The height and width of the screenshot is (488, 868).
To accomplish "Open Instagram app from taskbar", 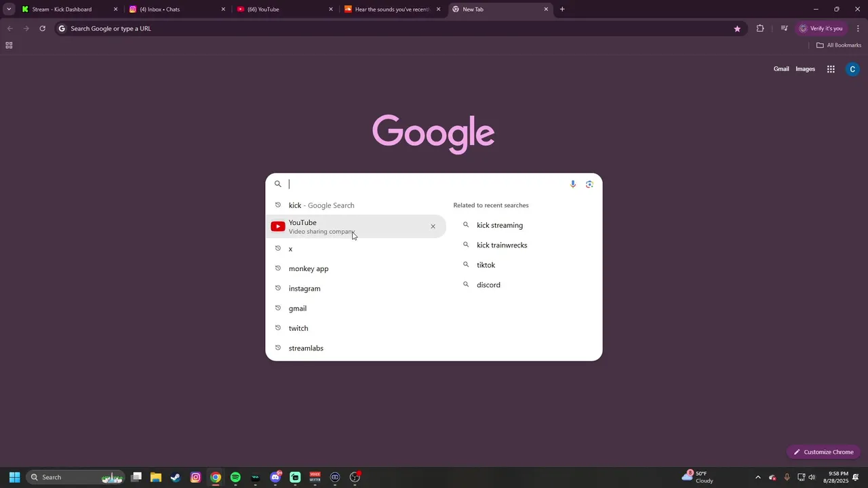I will pyautogui.click(x=195, y=477).
